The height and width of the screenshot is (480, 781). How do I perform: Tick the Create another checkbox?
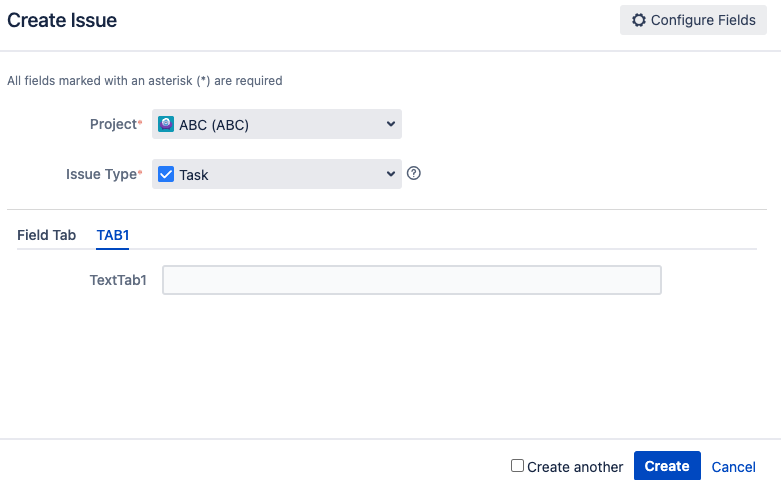coord(517,466)
